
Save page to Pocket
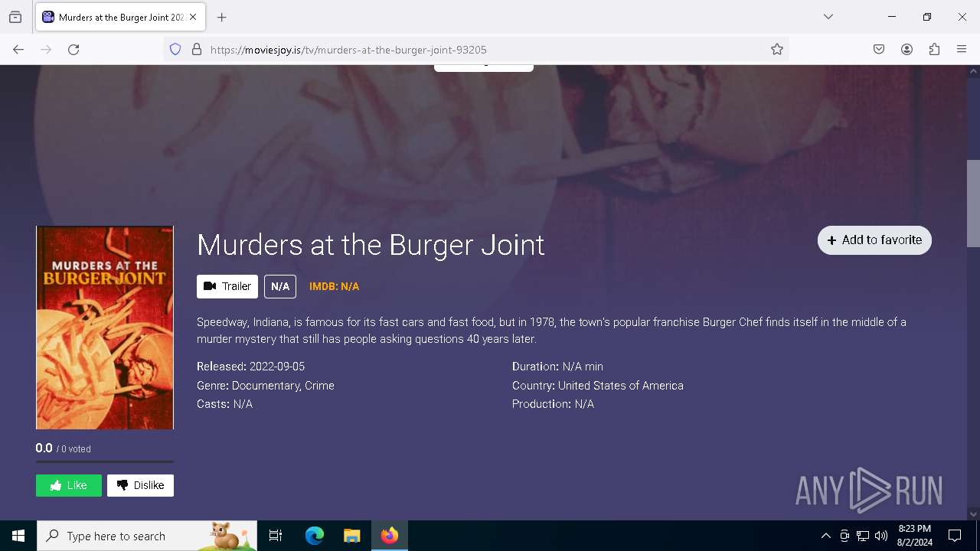click(879, 50)
